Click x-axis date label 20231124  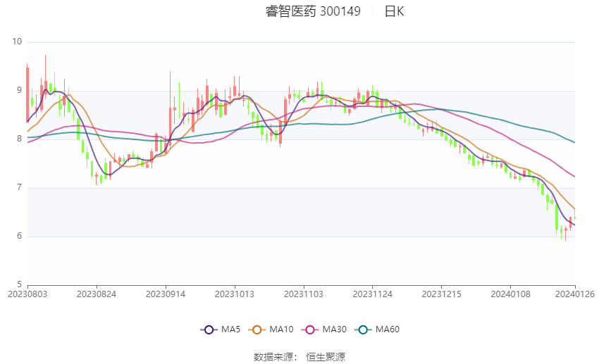pos(373,294)
